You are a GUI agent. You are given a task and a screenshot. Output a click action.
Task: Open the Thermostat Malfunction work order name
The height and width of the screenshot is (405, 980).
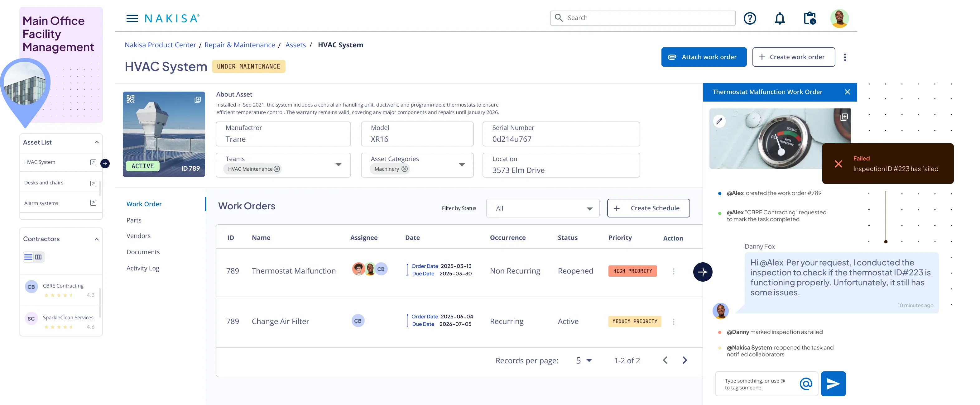click(293, 271)
